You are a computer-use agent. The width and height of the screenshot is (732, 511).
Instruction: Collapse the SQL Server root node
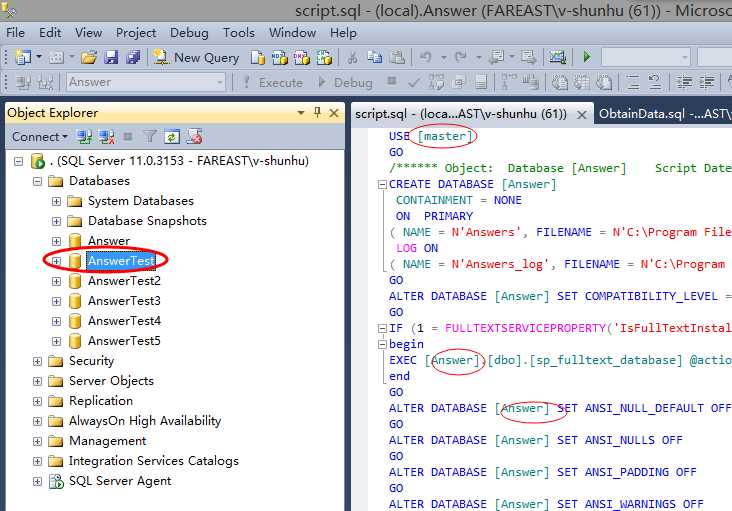click(x=19, y=161)
